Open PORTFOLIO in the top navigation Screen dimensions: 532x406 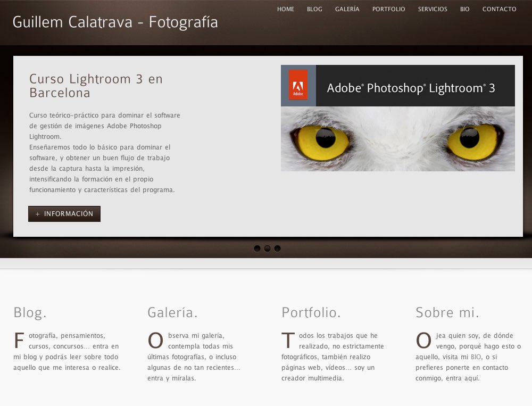[x=388, y=9]
